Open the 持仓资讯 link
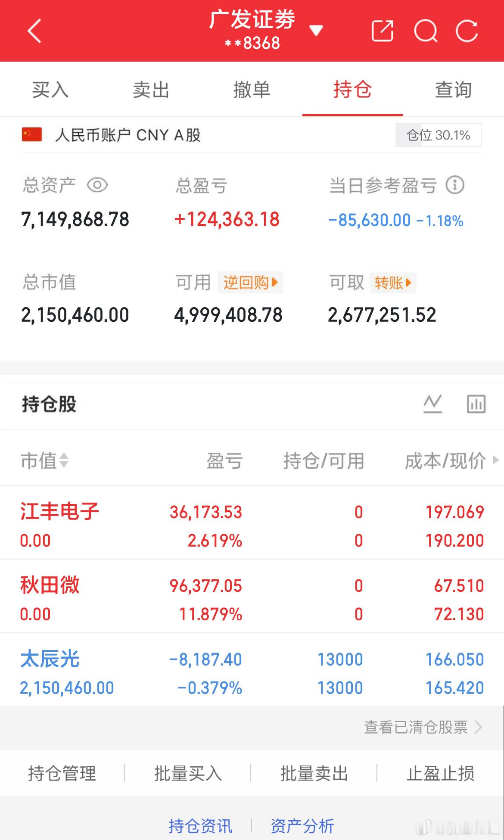Image resolution: width=504 pixels, height=840 pixels. tap(200, 826)
